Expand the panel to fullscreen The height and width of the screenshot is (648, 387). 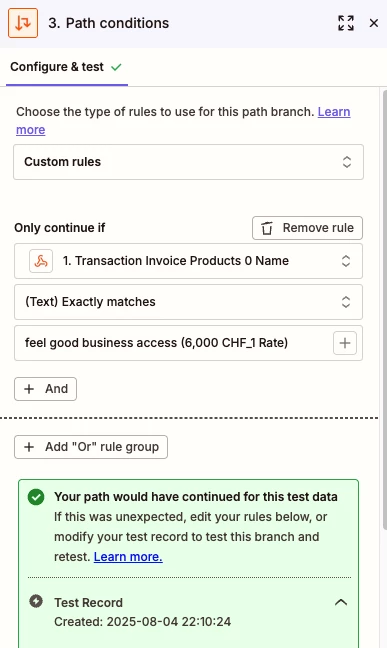point(346,23)
